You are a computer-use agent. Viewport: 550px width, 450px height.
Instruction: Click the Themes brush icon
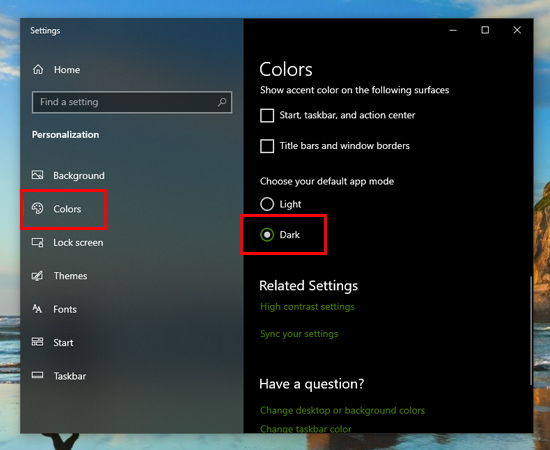click(x=38, y=276)
